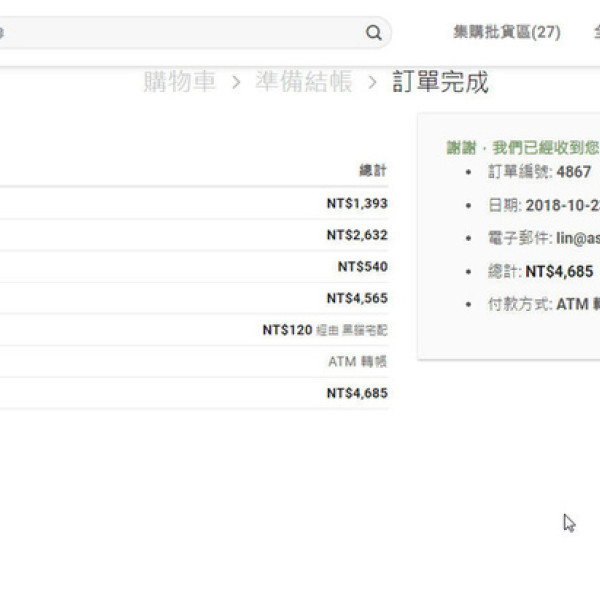600x600 pixels.
Task: Click the chevron before 訂單完成
Action: (x=372, y=83)
